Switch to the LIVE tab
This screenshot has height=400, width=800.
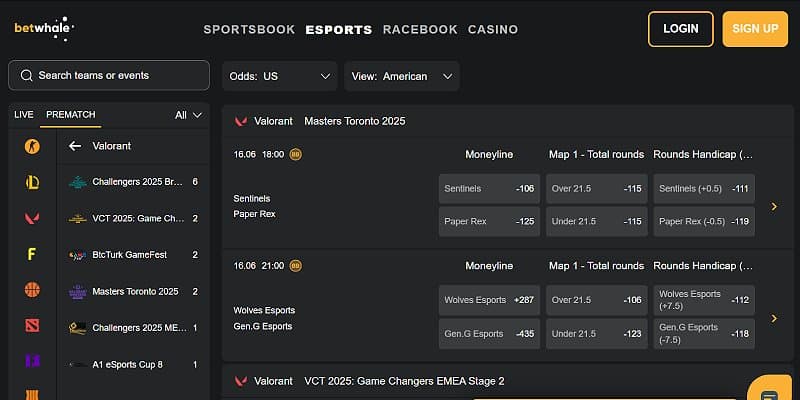coord(24,115)
